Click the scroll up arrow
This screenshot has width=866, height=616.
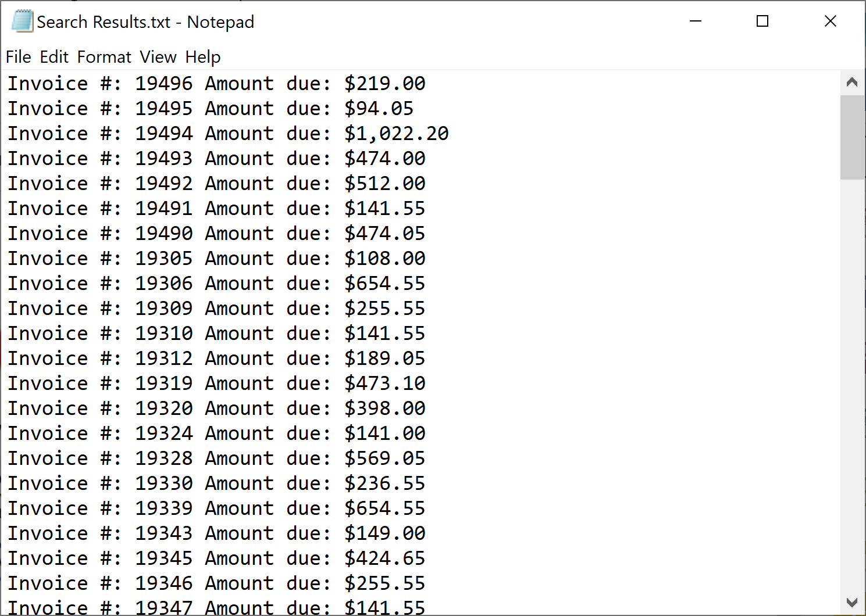pyautogui.click(x=852, y=83)
